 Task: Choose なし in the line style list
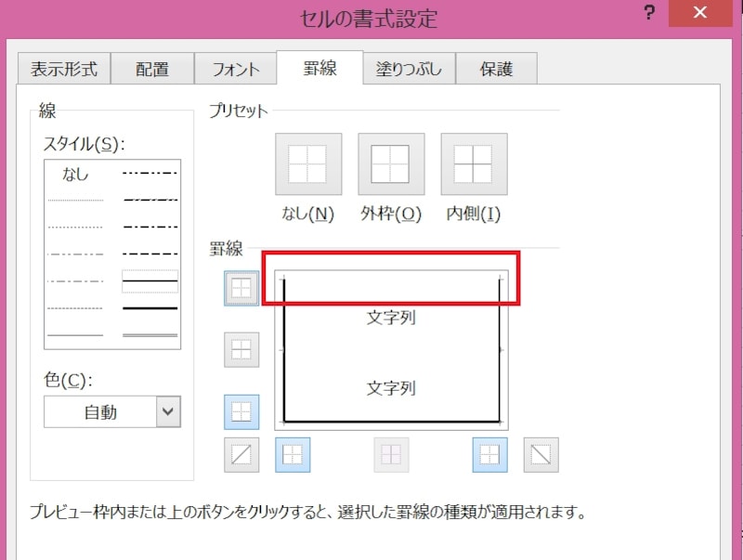[75, 174]
